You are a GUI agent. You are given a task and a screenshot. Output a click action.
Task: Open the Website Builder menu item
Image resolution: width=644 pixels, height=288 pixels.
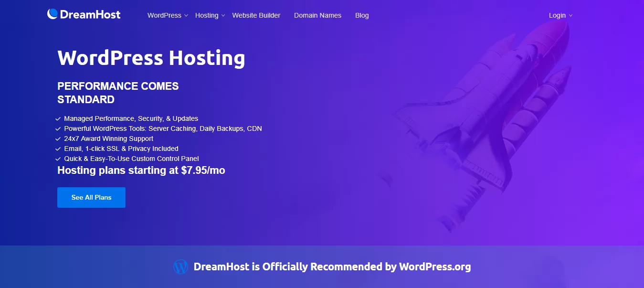(256, 15)
